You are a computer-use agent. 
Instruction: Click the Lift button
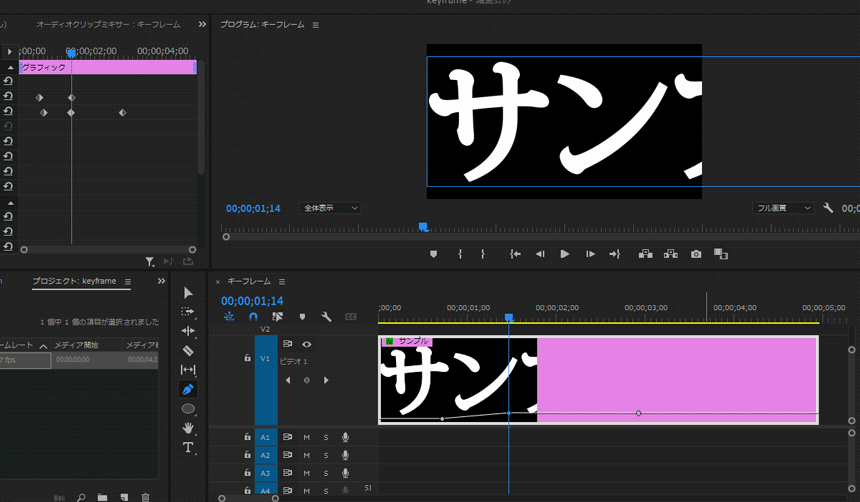point(646,254)
